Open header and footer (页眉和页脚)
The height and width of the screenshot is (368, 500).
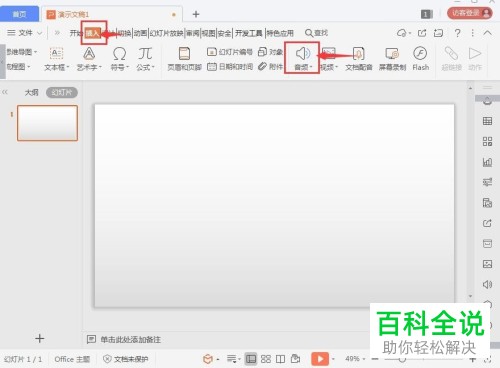[x=184, y=59]
